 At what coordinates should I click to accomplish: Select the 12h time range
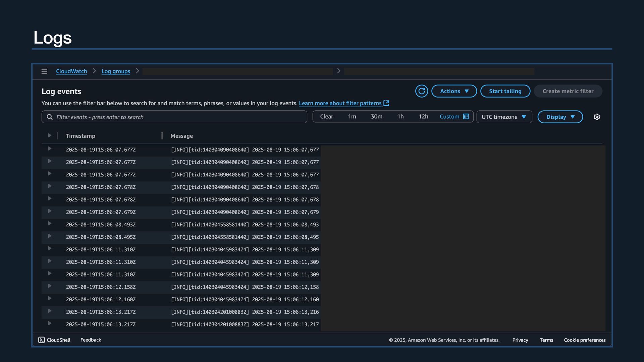423,116
